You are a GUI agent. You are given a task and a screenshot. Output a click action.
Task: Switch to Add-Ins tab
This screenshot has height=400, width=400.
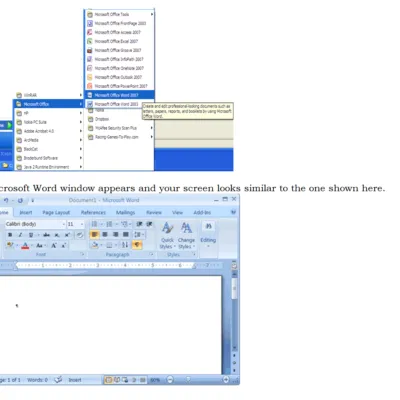(202, 213)
